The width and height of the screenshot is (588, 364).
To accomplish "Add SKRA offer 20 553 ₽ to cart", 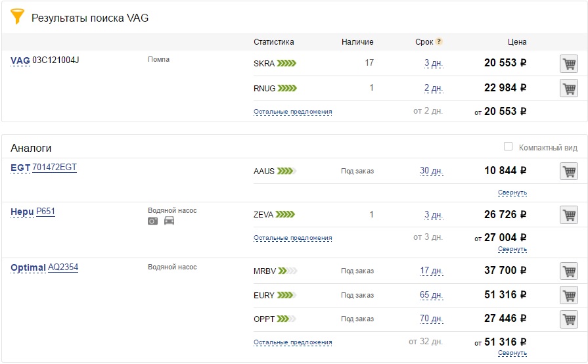I will pos(569,64).
